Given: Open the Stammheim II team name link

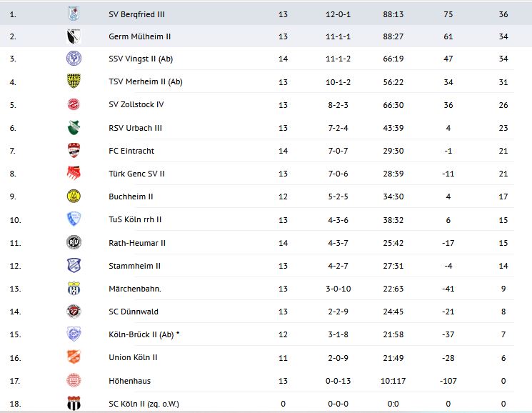Looking at the screenshot, I should pos(134,266).
